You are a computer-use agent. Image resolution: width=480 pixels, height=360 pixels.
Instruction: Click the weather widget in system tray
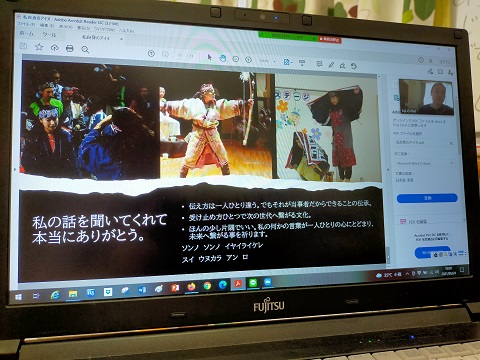(388, 275)
